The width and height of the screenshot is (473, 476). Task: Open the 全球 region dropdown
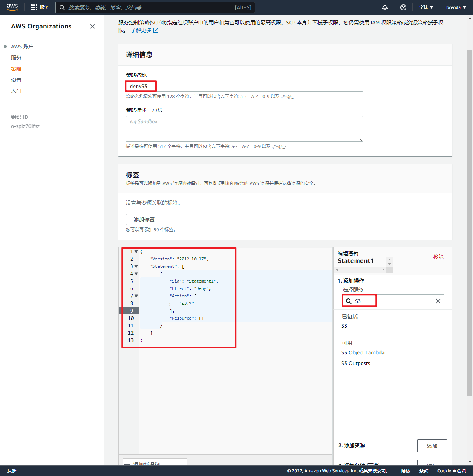click(x=426, y=7)
